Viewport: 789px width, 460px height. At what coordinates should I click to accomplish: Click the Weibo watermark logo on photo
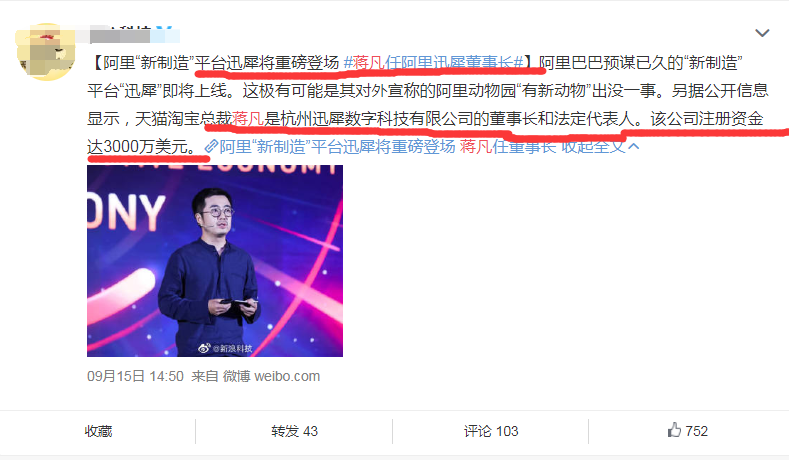click(204, 347)
